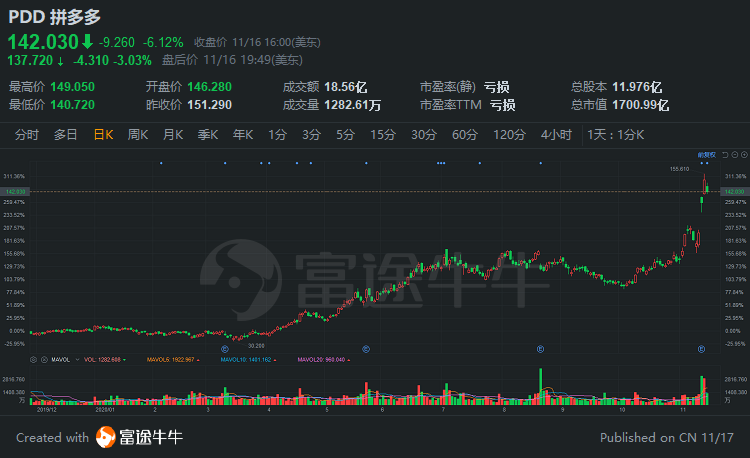The height and width of the screenshot is (458, 750).
Task: Click the 最高价 value 149.050
Action: coord(73,87)
